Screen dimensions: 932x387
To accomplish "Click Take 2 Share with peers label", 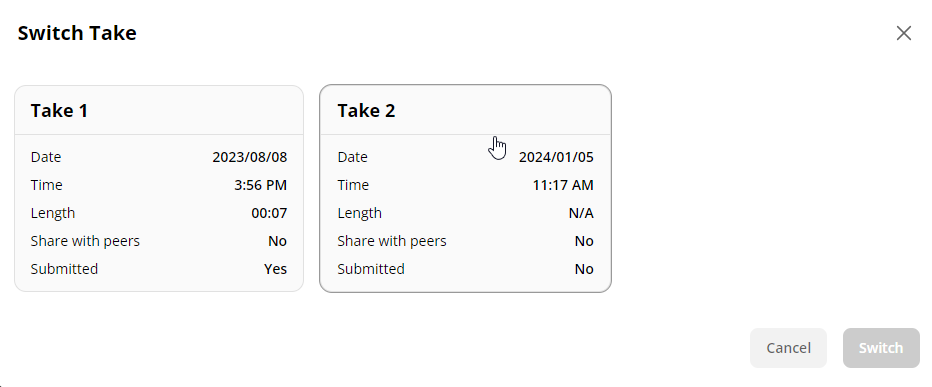I will [x=392, y=241].
